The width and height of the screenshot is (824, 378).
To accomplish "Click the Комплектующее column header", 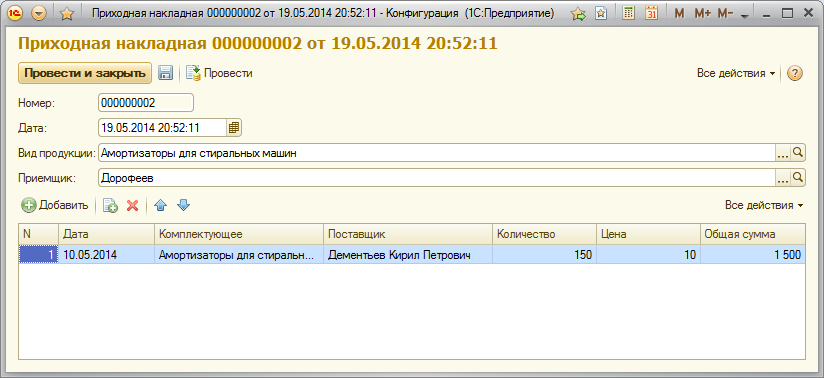I will click(x=239, y=234).
